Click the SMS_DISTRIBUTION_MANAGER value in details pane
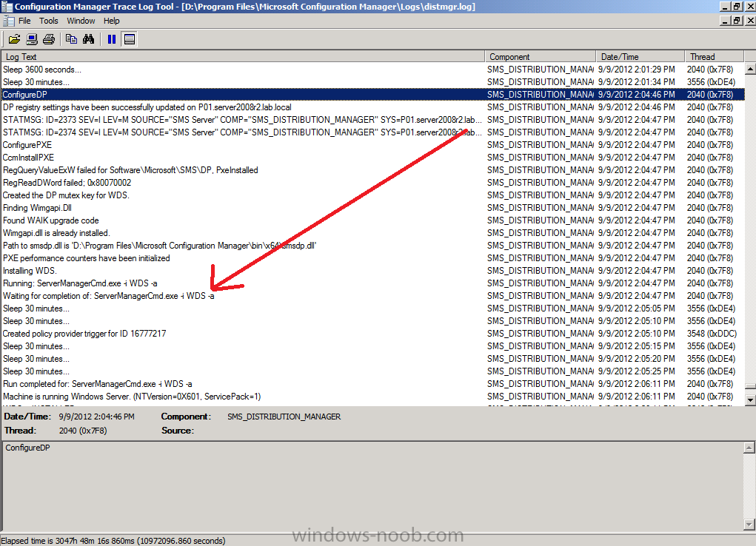The width and height of the screenshot is (756, 546). pyautogui.click(x=284, y=417)
